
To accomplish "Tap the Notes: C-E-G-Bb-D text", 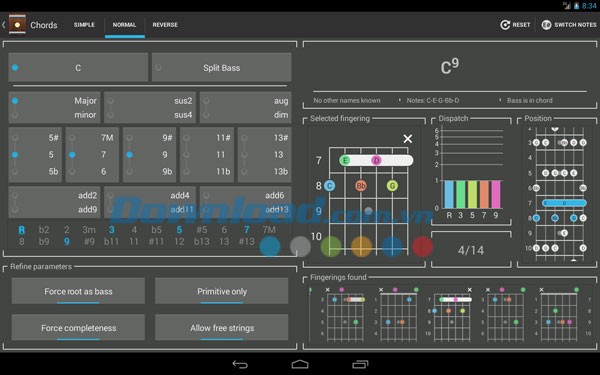I will click(433, 100).
